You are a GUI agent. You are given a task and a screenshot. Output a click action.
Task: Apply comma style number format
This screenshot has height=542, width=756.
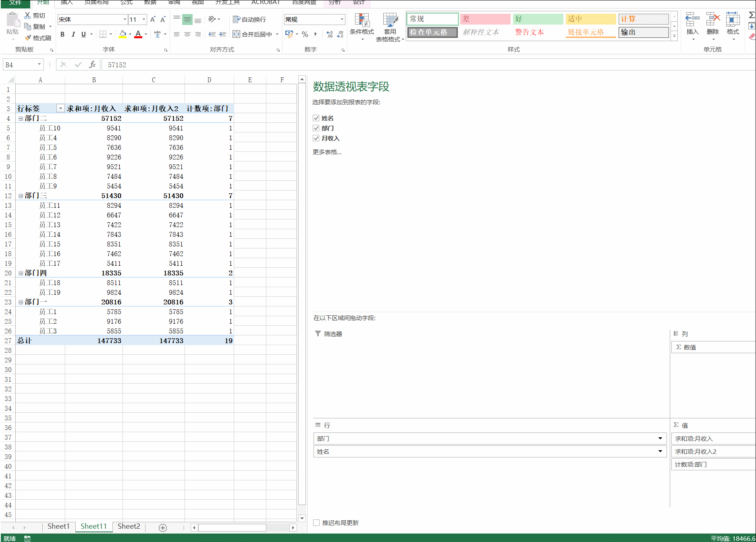click(315, 34)
